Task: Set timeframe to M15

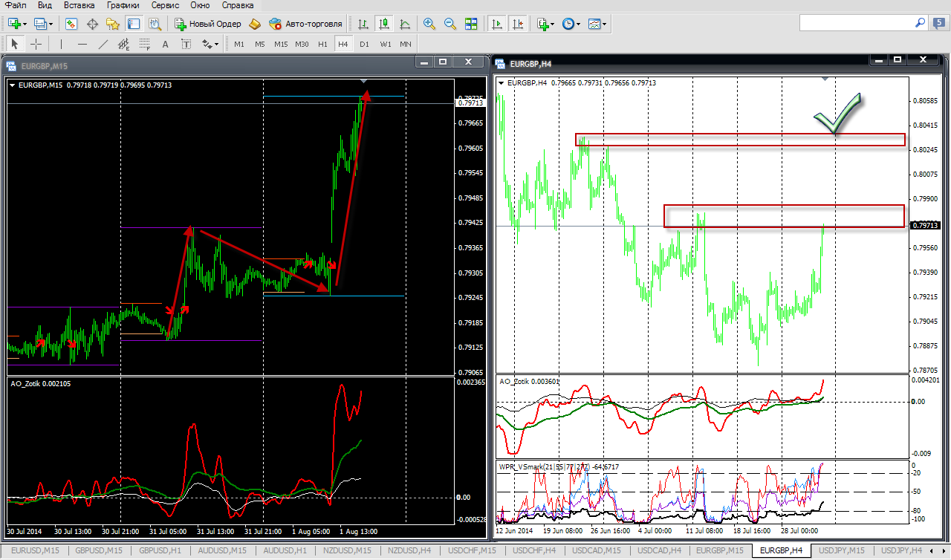Action: [x=281, y=44]
